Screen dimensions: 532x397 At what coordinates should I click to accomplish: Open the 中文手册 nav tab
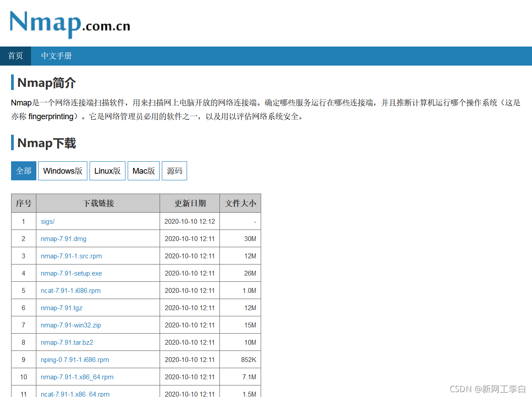[x=56, y=56]
